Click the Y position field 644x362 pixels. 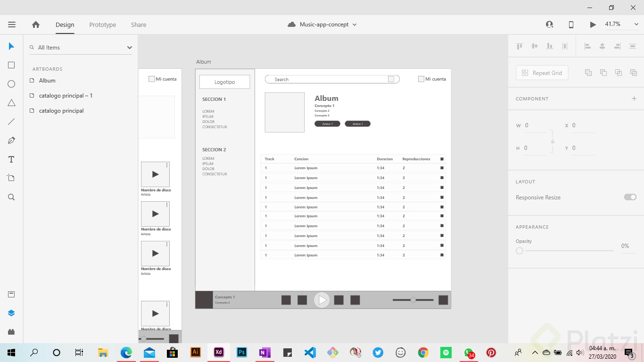[584, 148]
